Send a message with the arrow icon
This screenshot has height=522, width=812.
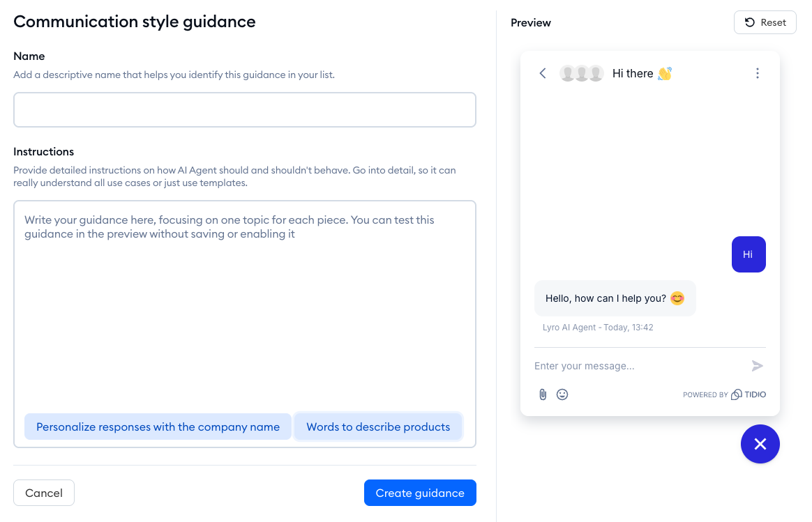click(x=756, y=365)
